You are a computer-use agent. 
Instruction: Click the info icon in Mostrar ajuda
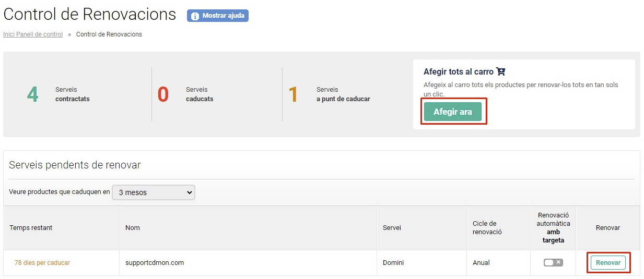[195, 16]
